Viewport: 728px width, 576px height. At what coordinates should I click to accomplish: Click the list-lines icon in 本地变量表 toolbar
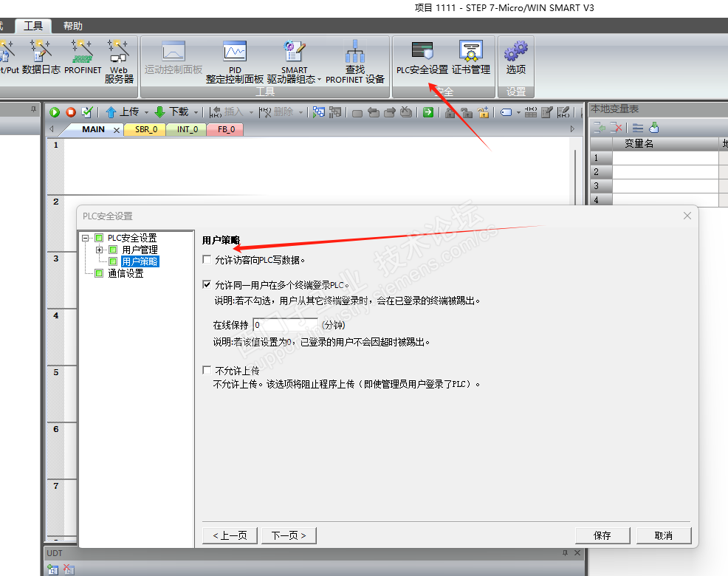638,128
